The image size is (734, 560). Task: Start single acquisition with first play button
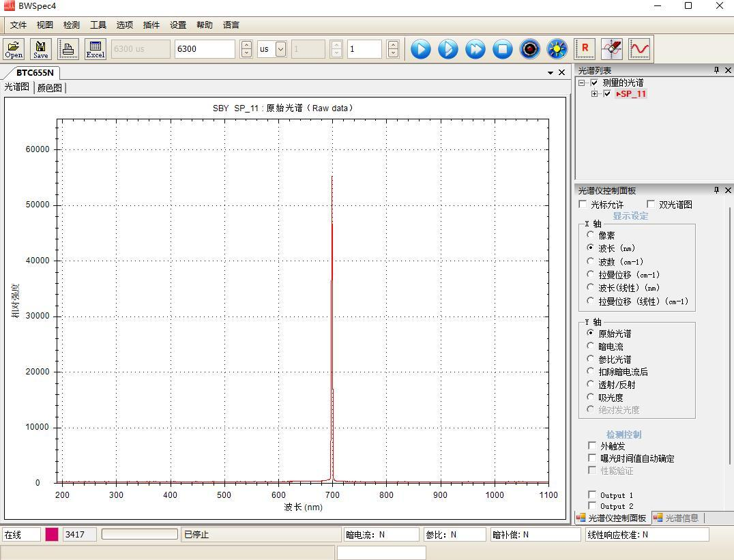click(421, 49)
